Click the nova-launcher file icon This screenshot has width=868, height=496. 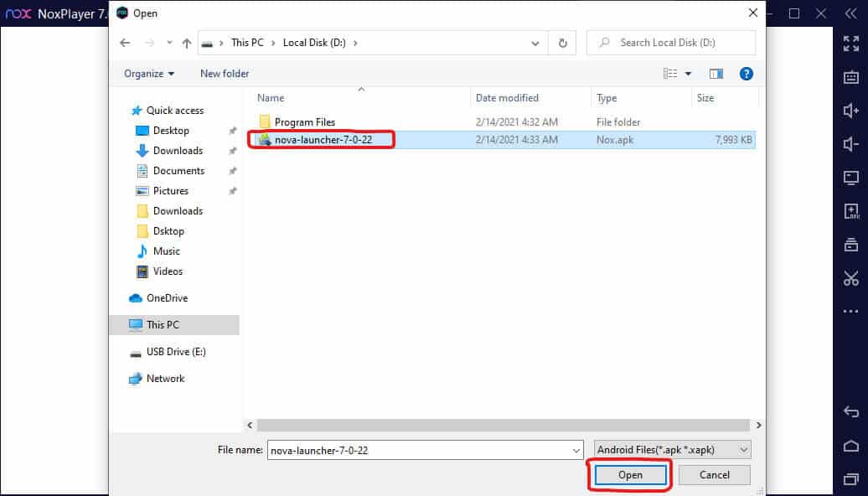pyautogui.click(x=265, y=139)
